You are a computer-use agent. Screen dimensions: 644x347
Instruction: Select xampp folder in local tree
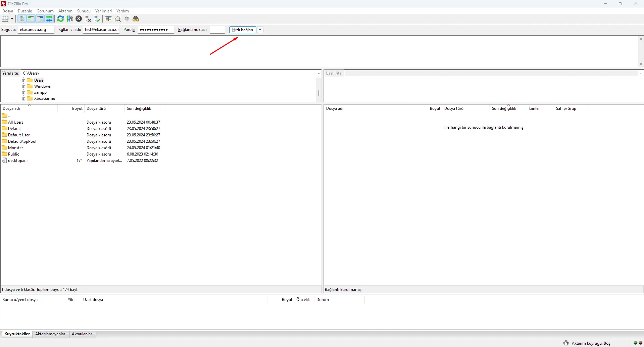[40, 92]
